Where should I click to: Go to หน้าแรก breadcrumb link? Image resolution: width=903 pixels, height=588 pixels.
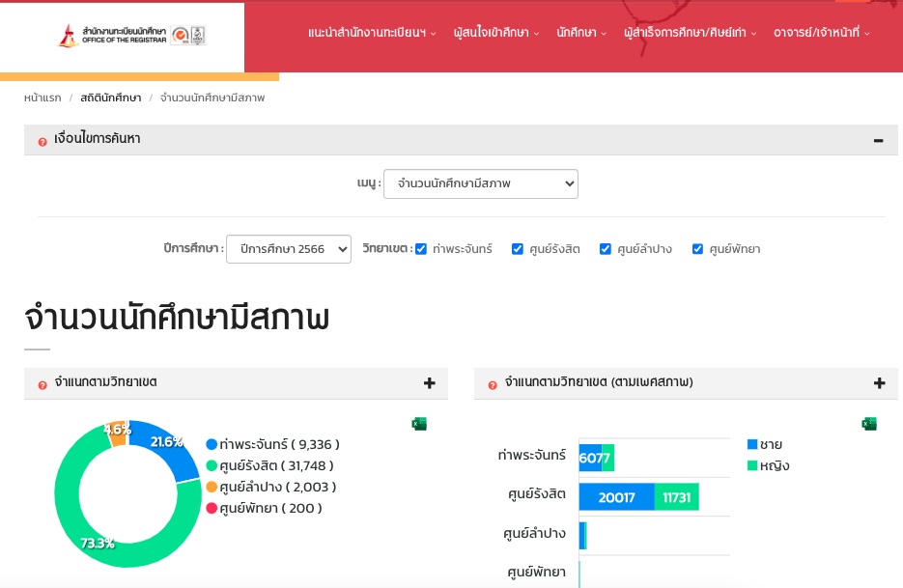pyautogui.click(x=42, y=98)
